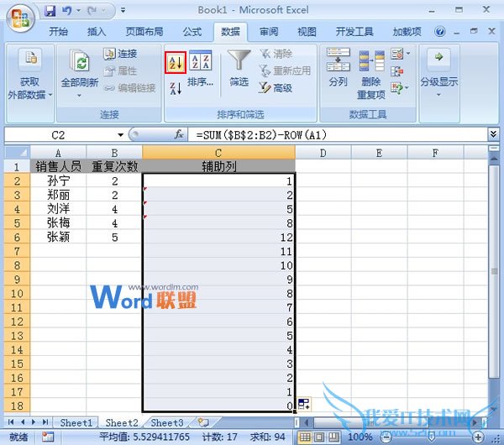Click the Name Box showing C2

60,135
